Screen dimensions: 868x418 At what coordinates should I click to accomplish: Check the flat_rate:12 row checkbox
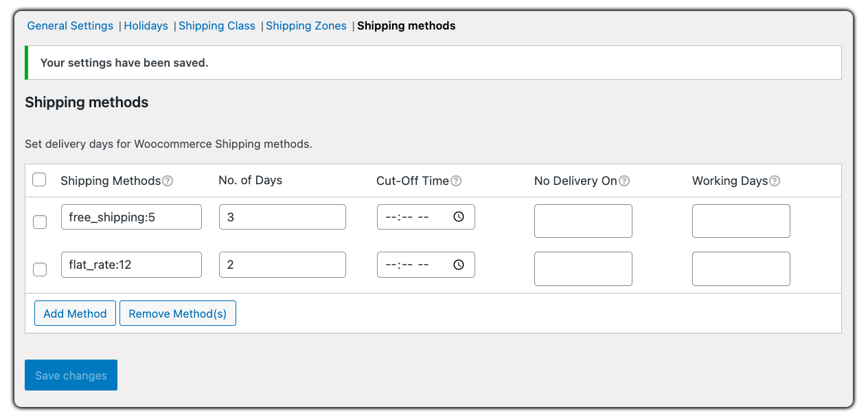pyautogui.click(x=40, y=269)
